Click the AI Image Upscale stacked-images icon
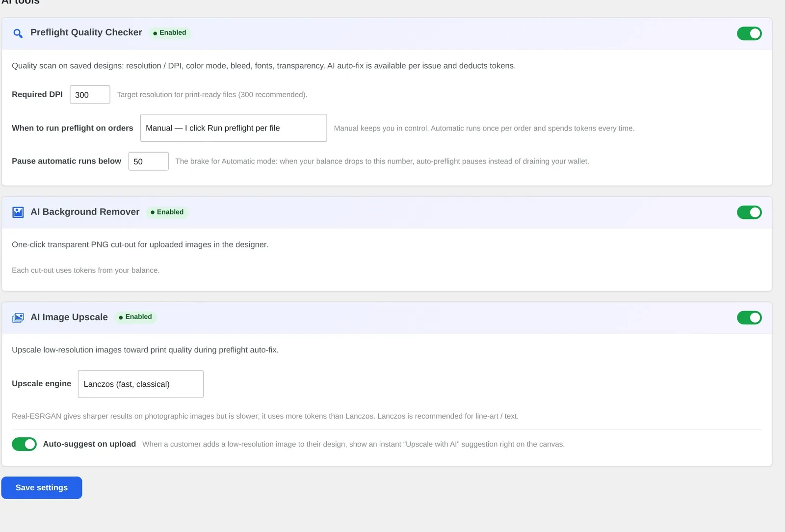This screenshot has width=785, height=532. click(18, 318)
